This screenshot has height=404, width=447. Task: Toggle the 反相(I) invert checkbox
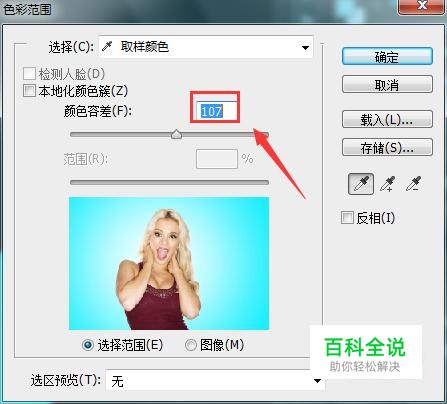(x=347, y=218)
